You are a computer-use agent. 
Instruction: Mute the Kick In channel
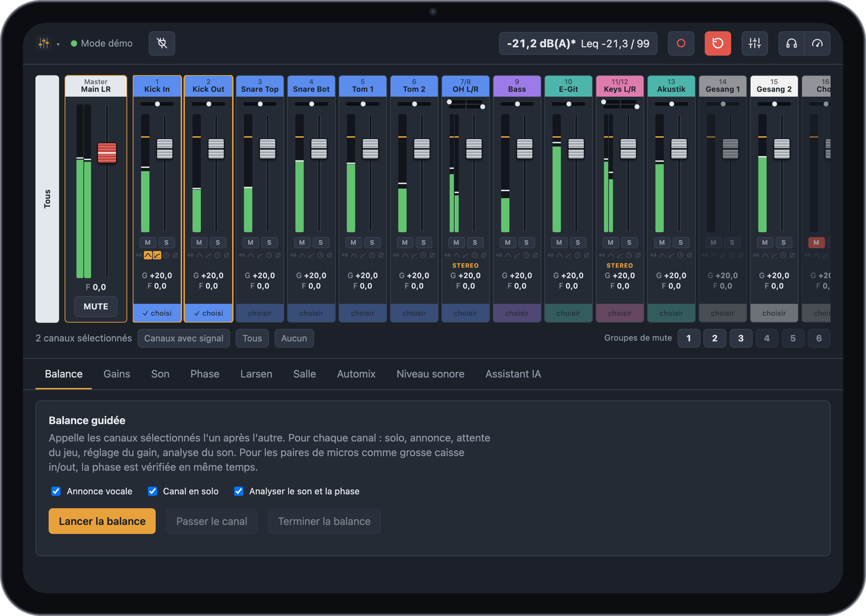click(148, 242)
